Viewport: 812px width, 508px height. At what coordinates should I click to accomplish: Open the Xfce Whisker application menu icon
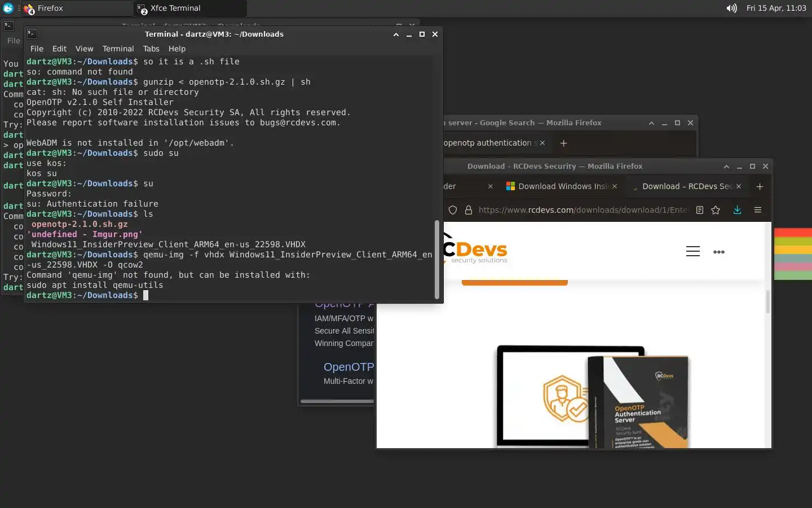click(x=8, y=8)
